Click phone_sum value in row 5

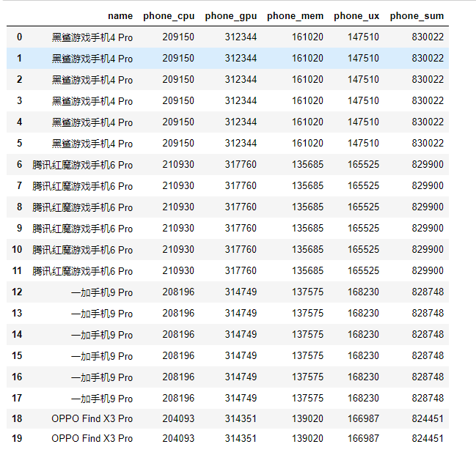click(428, 143)
